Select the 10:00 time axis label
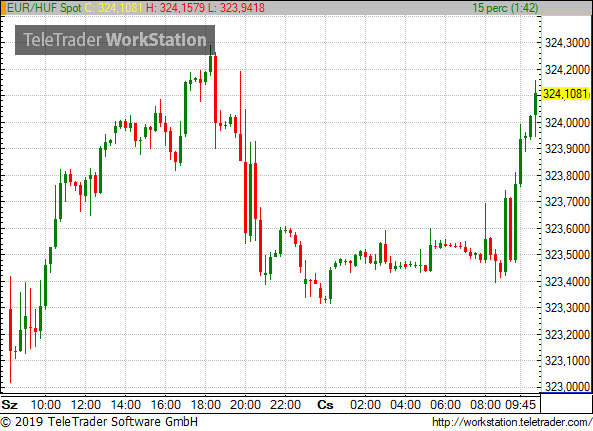Viewport: 593px width, 431px height. pos(46,405)
